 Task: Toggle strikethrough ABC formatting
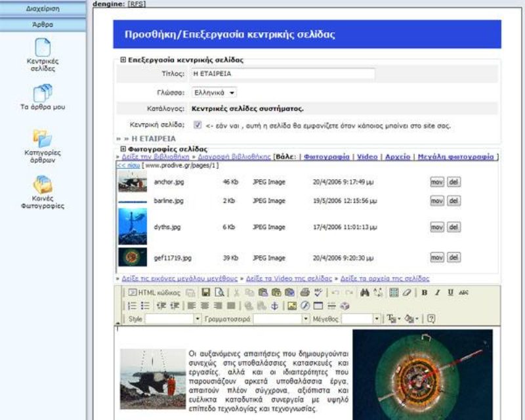[464, 293]
